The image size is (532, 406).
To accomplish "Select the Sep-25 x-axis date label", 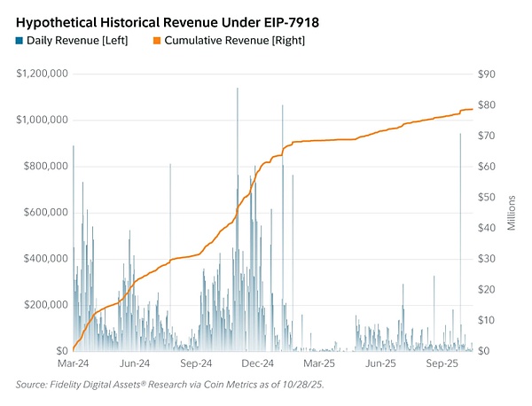I will [442, 363].
